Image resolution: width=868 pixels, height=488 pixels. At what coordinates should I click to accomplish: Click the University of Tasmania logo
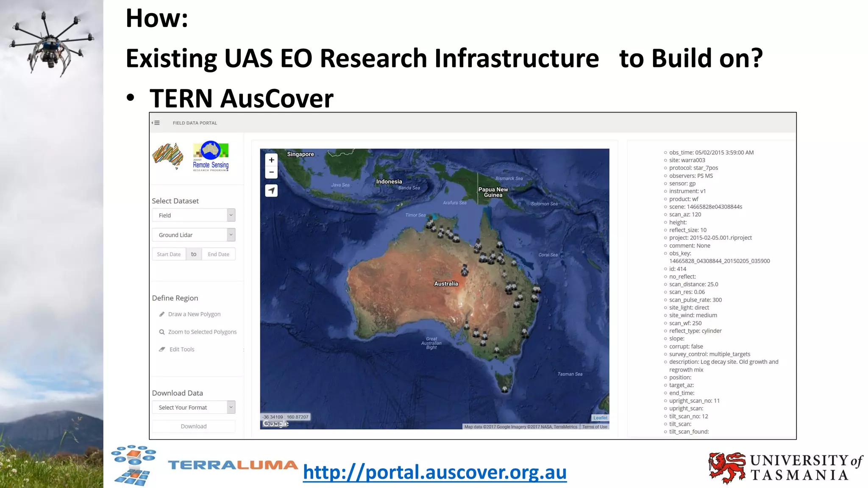785,468
